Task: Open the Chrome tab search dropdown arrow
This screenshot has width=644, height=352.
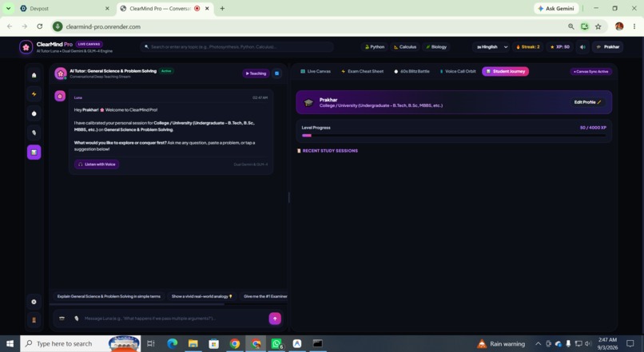Action: click(x=8, y=8)
